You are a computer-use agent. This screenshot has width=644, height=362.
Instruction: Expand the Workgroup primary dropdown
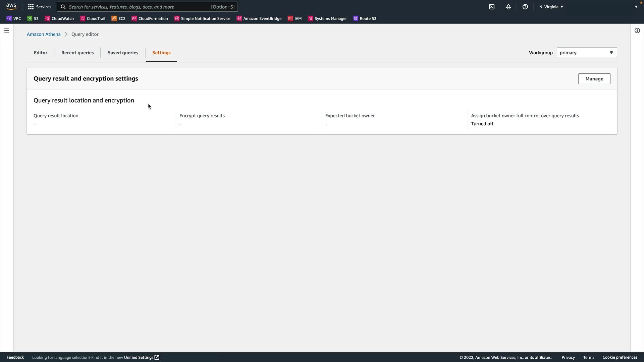point(587,53)
